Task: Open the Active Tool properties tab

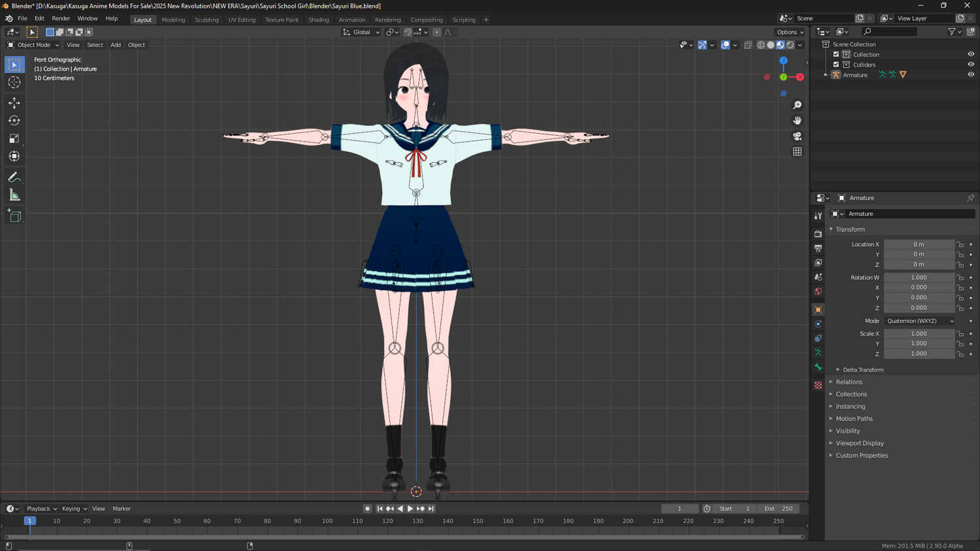Action: click(x=818, y=215)
